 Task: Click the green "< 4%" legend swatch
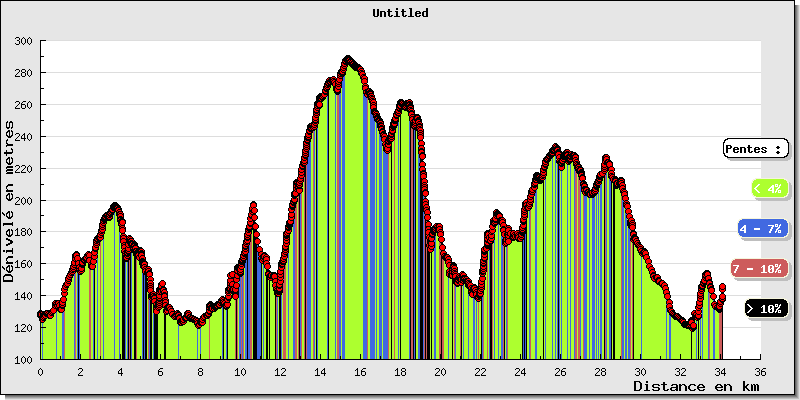pyautogui.click(x=767, y=188)
